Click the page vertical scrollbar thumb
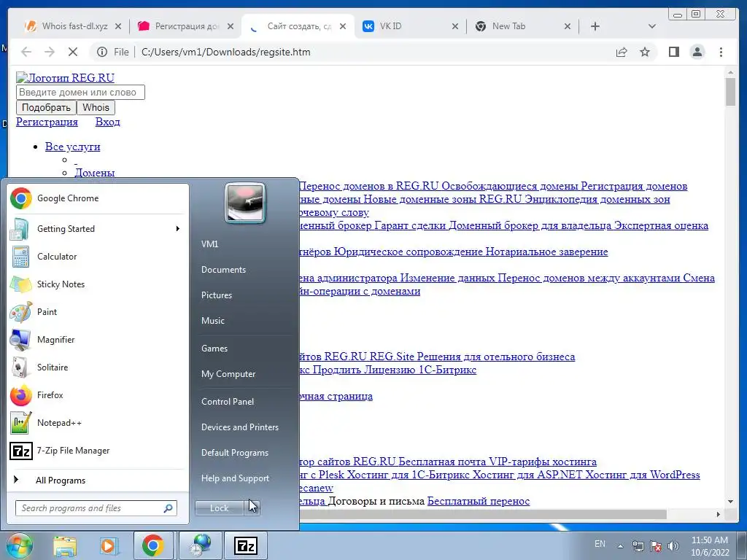 pos(731,92)
